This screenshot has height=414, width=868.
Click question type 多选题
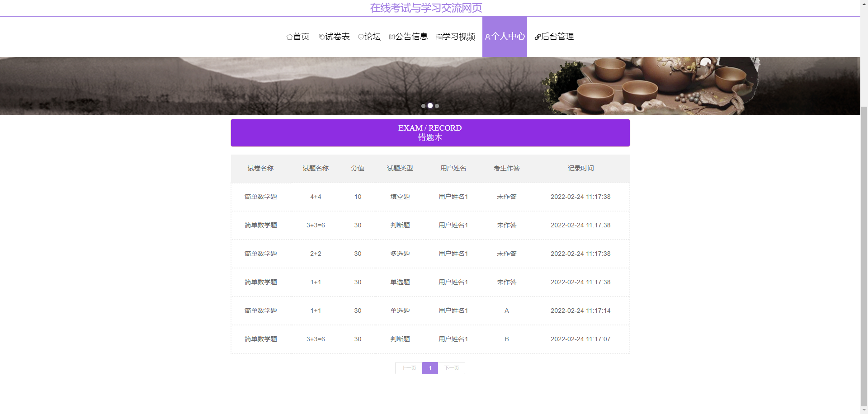coord(400,254)
